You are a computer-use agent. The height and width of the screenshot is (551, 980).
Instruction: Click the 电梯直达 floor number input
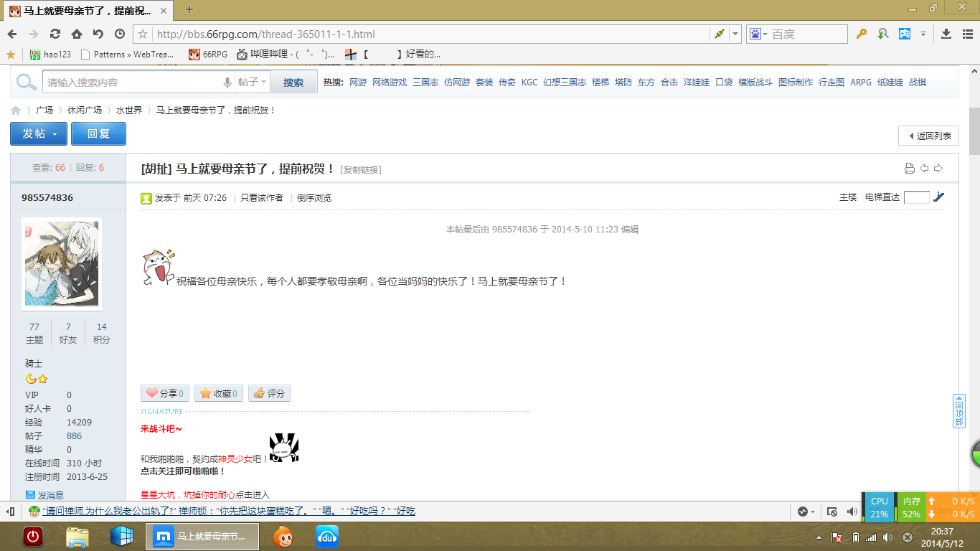pyautogui.click(x=917, y=197)
